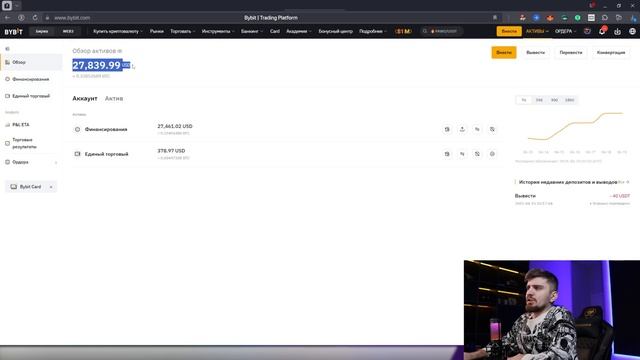The width and height of the screenshot is (640, 360).
Task: Open Единый торговый in the left sidebar
Action: [x=31, y=96]
